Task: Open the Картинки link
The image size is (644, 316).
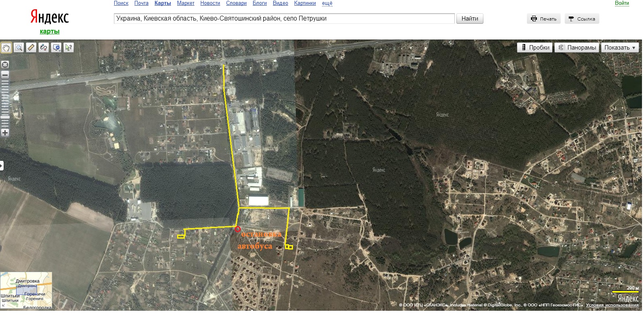Action: (x=305, y=3)
